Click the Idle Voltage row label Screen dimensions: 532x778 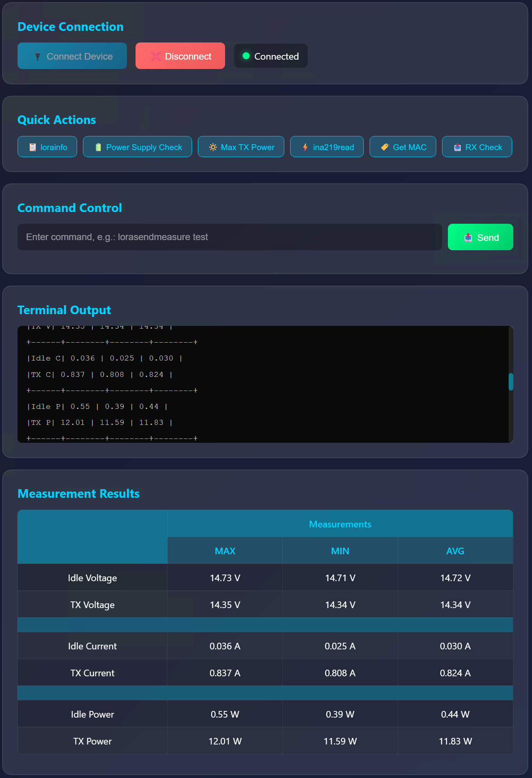pos(92,578)
